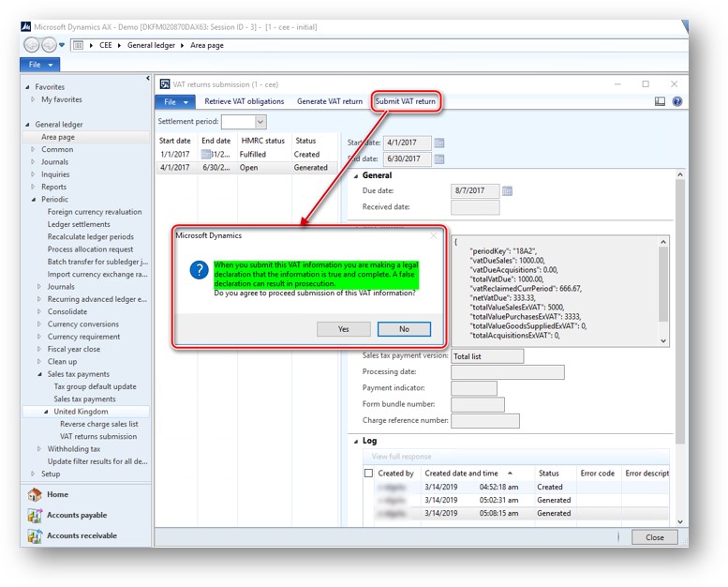Open the help icon in VAT form

pyautogui.click(x=677, y=101)
